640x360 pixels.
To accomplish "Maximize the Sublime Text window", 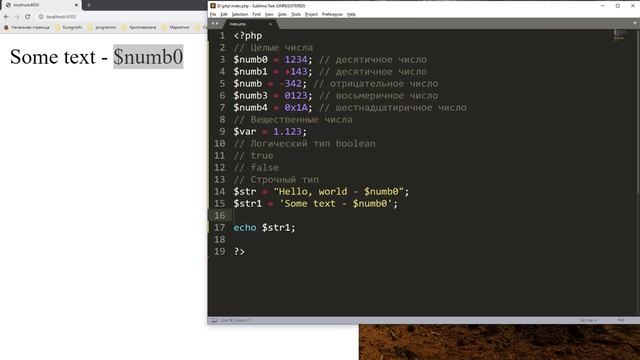I will coord(618,6).
